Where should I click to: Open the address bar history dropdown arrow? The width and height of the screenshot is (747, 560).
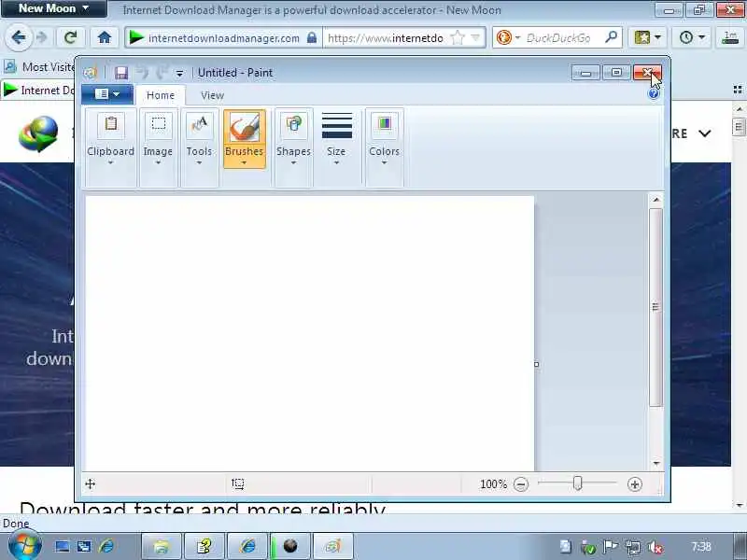(475, 37)
